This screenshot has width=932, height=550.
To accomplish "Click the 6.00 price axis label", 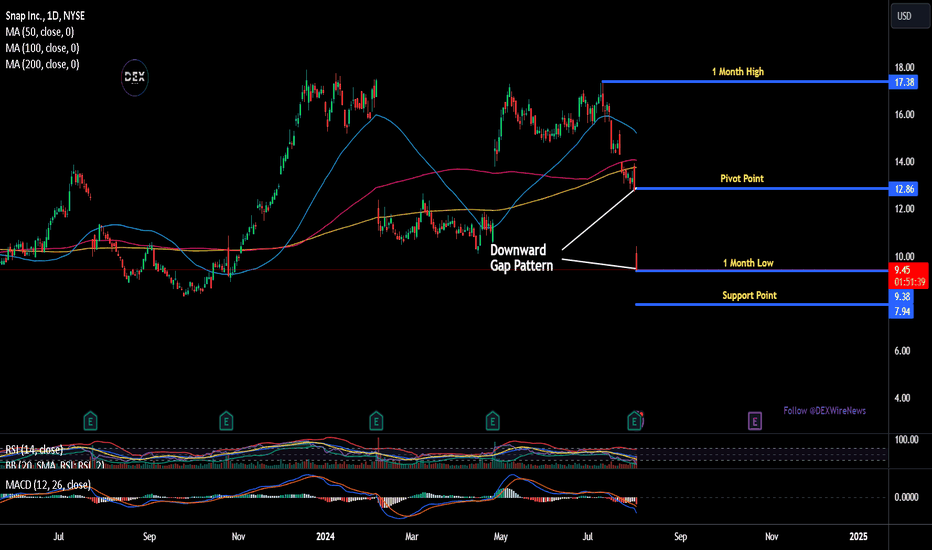I will (902, 351).
